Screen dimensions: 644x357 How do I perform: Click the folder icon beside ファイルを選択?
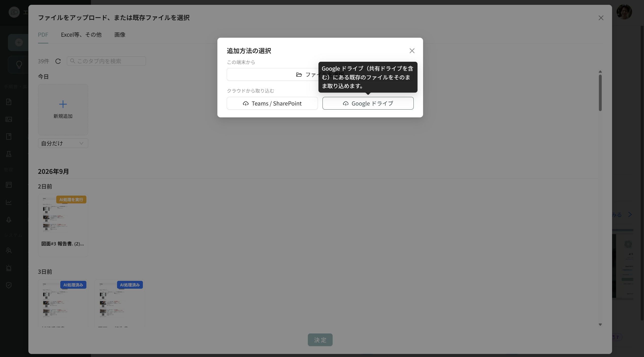pyautogui.click(x=299, y=75)
